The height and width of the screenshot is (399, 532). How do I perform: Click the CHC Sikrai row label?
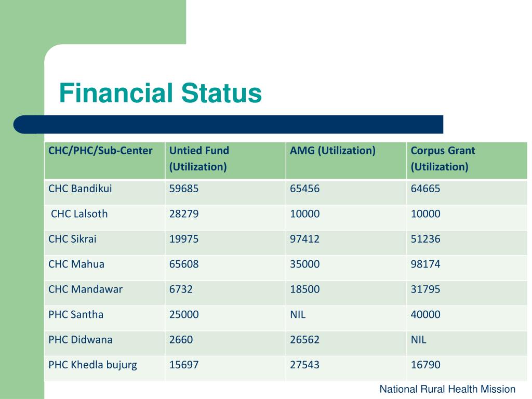click(72, 239)
